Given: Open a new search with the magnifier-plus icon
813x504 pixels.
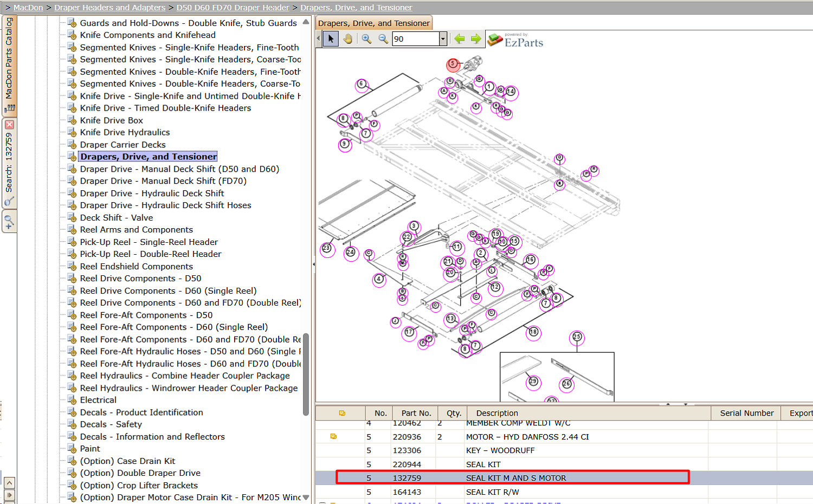Looking at the screenshot, I should point(9,222).
